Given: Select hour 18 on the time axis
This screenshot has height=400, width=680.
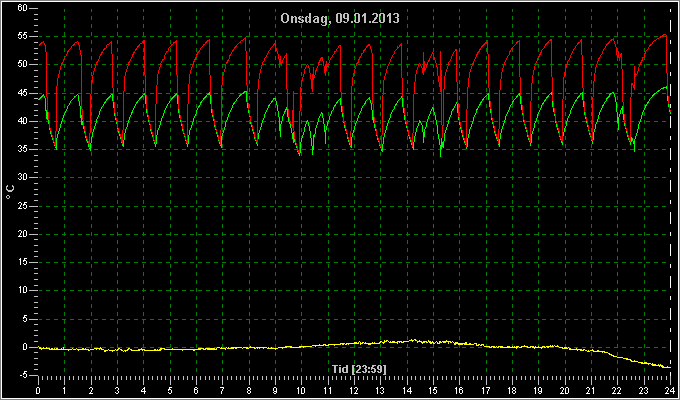Looking at the screenshot, I should click(512, 390).
